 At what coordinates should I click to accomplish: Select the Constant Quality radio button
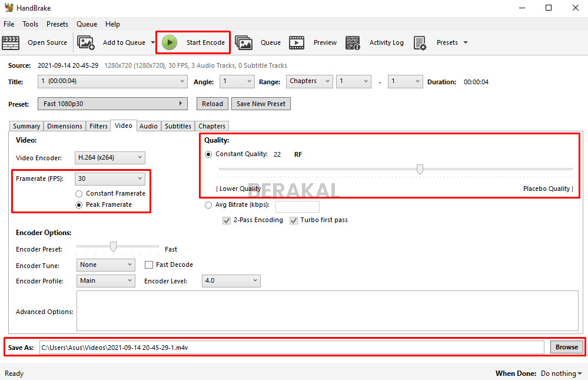[x=208, y=154]
